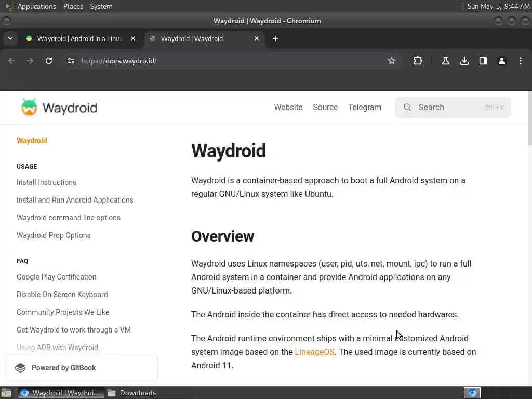Open Google Play Certification FAQ
The width and height of the screenshot is (532, 399).
click(56, 277)
